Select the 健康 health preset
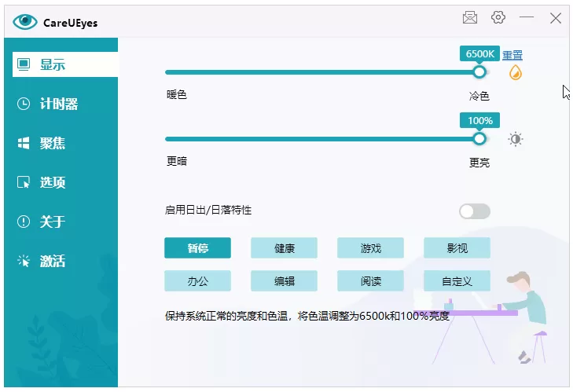This screenshot has width=573, height=392. click(x=284, y=248)
